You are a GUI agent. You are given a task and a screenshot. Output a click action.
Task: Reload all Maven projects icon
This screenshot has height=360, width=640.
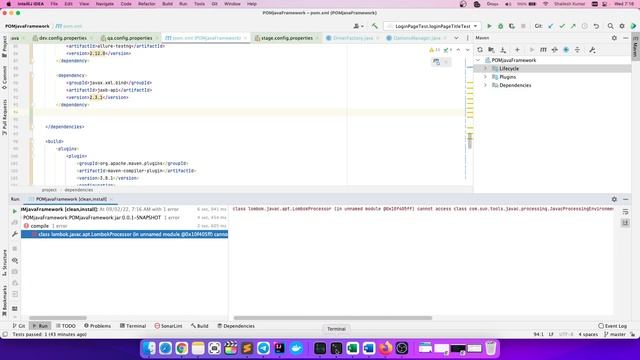(480, 50)
